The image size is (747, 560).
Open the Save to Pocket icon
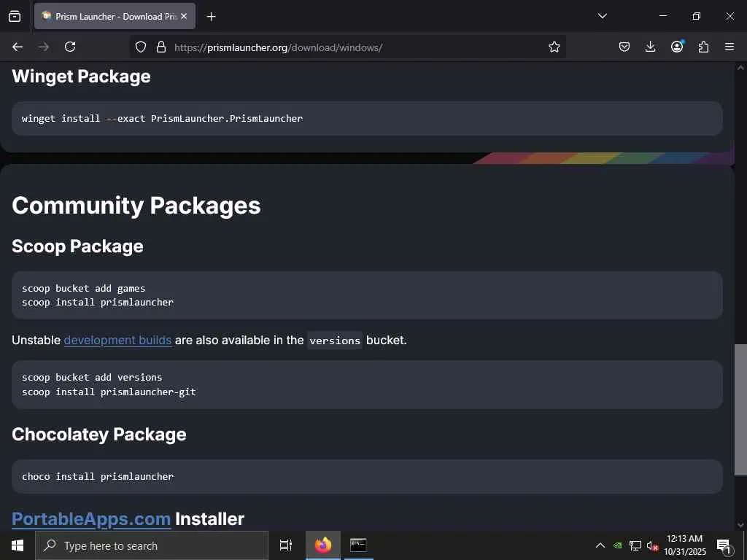point(624,47)
